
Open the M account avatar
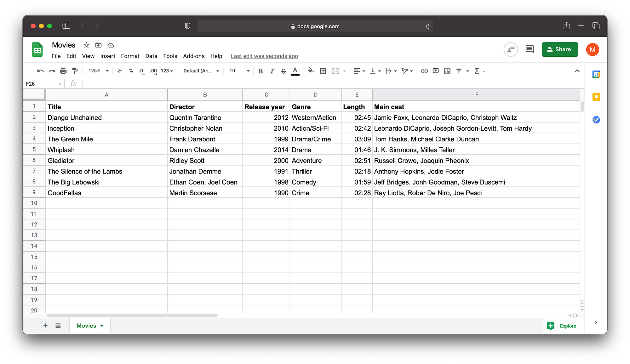[593, 49]
